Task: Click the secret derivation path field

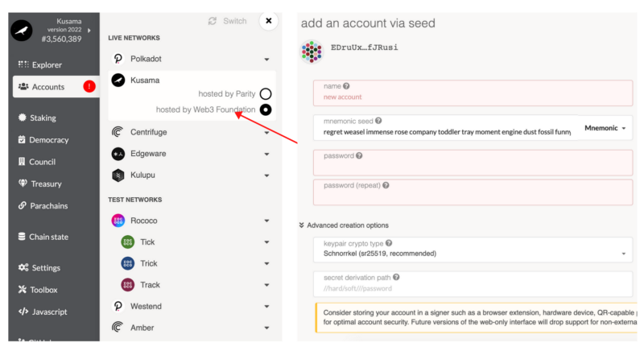Action: click(473, 284)
